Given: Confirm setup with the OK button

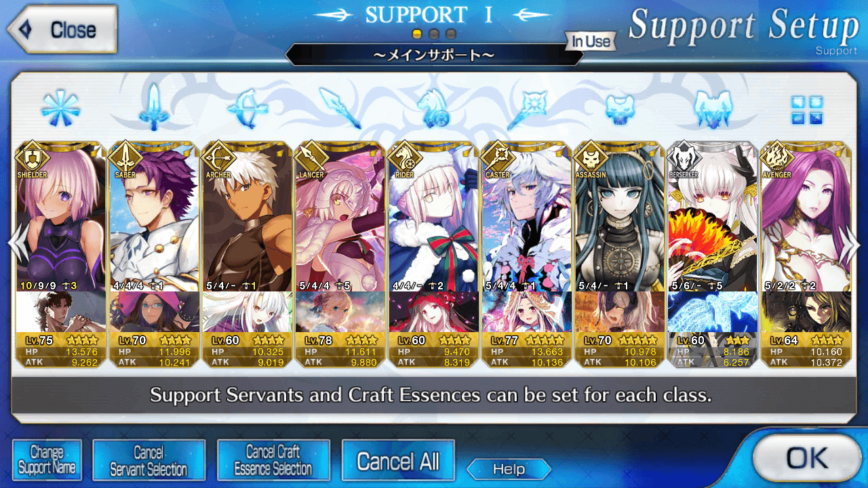Looking at the screenshot, I should [x=806, y=458].
